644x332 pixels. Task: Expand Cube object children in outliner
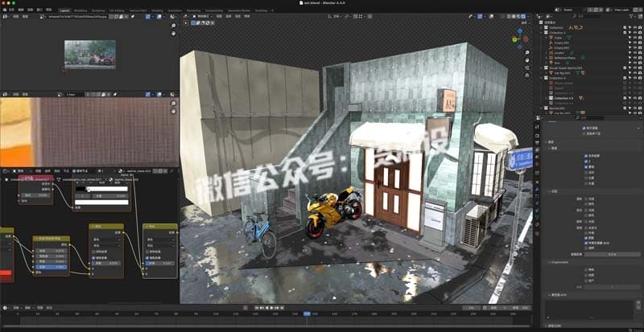pyautogui.click(x=547, y=37)
